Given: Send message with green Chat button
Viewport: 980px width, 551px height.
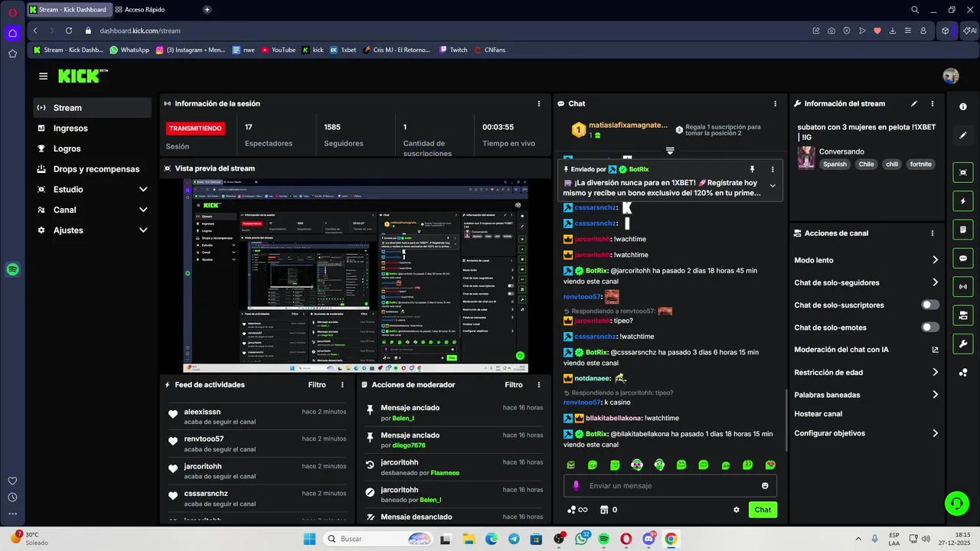Looking at the screenshot, I should point(763,510).
